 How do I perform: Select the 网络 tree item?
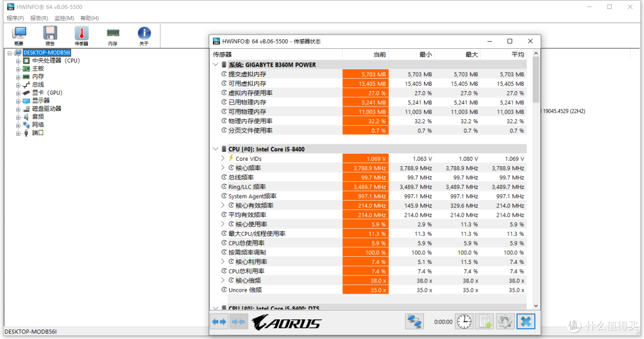pos(38,125)
